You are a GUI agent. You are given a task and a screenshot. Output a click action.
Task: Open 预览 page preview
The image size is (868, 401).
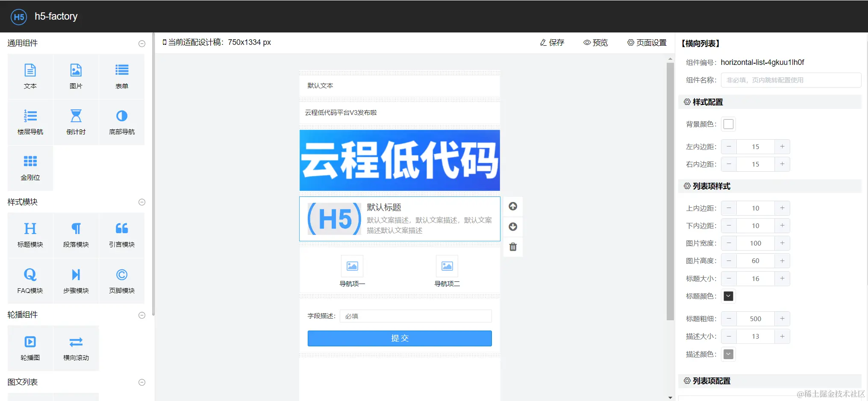coord(596,43)
